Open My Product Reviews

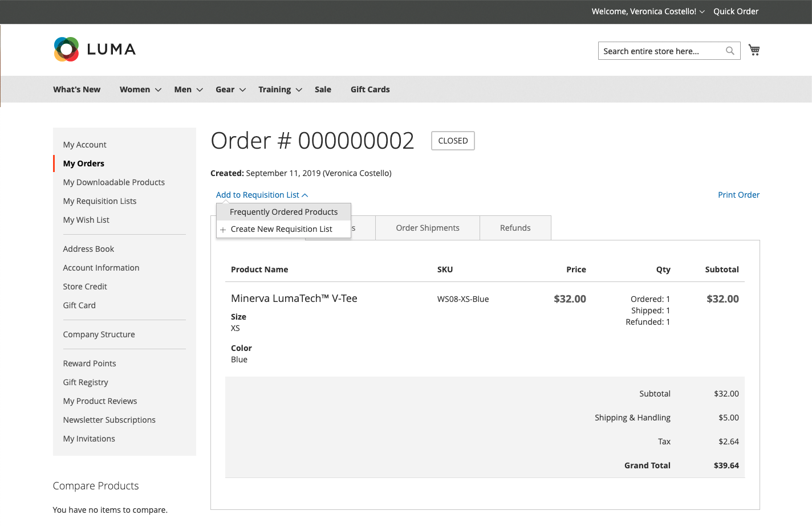click(x=100, y=401)
